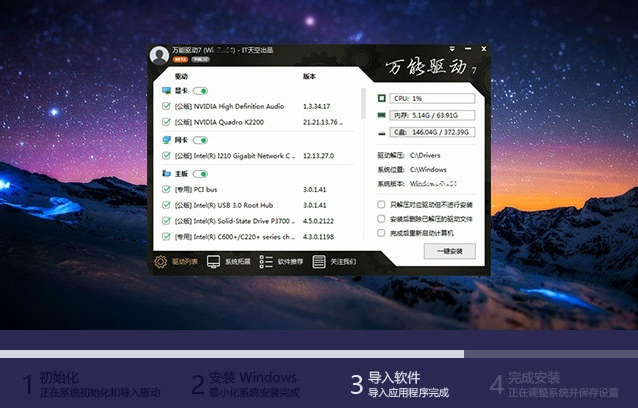This screenshot has width=638, height=409.
Task: Switch to the 软件推荐 tab
Action: tap(281, 262)
